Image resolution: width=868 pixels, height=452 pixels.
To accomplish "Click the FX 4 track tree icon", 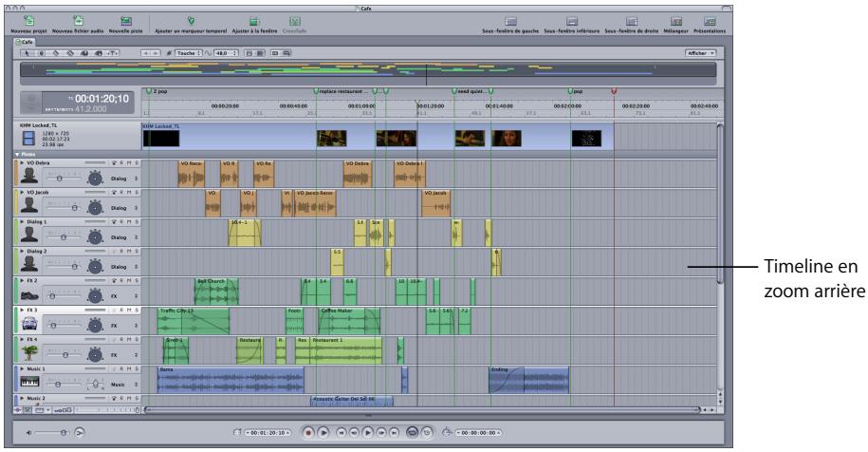I will point(29,352).
